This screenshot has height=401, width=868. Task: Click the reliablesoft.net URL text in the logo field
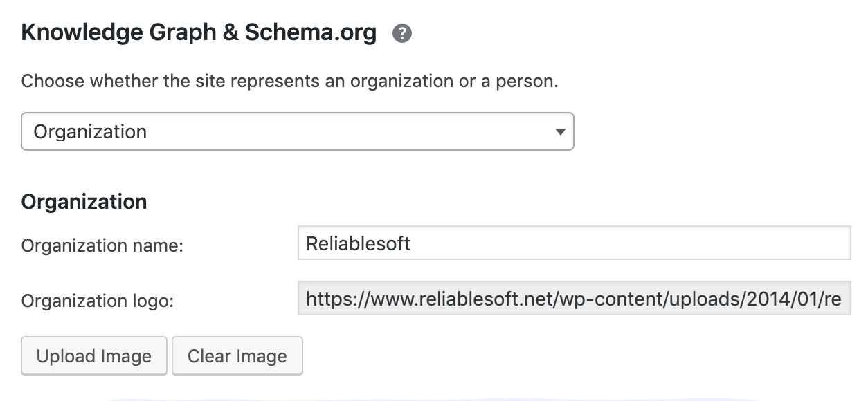point(485,299)
